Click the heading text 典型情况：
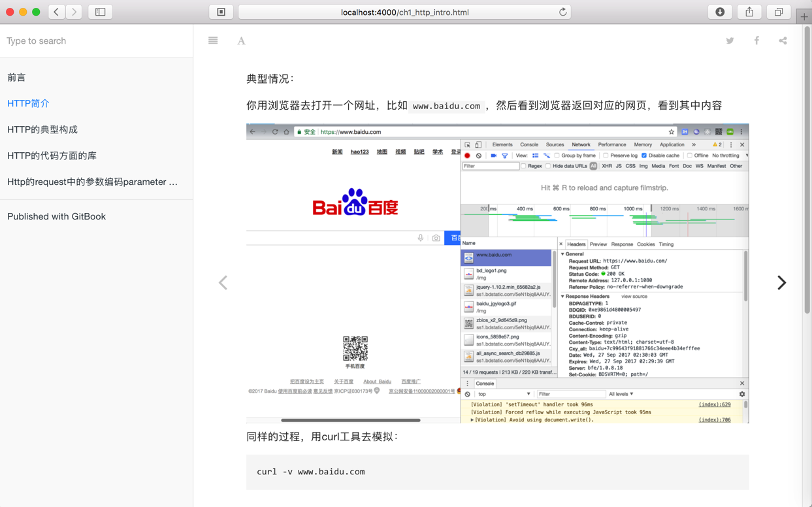Viewport: 812px width, 507px height. [270, 79]
